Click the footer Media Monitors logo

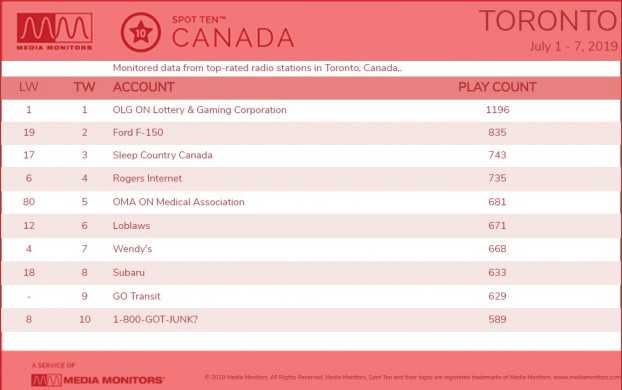[x=98, y=380]
